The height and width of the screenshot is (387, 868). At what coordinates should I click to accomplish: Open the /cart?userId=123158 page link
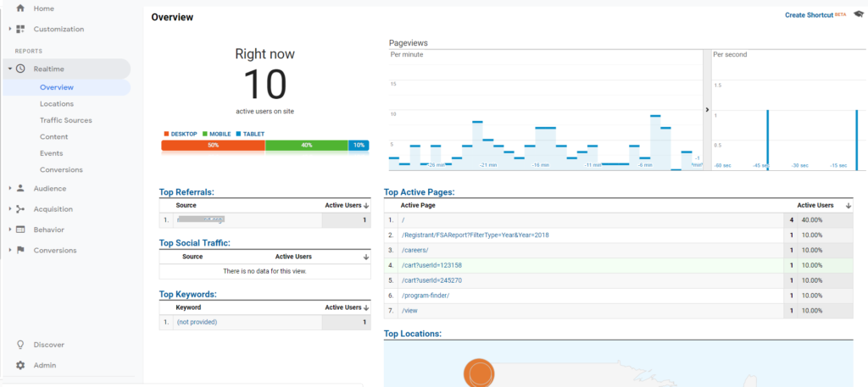point(431,265)
